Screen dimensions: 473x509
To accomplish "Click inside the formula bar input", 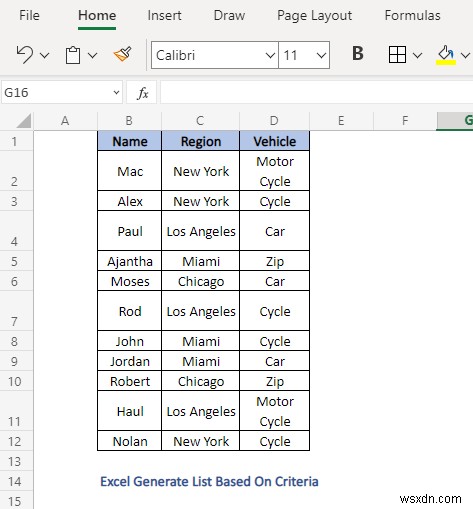I will pos(316,92).
